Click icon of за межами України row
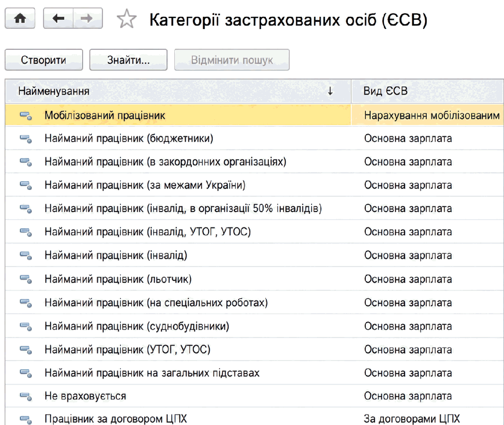 click(26, 185)
